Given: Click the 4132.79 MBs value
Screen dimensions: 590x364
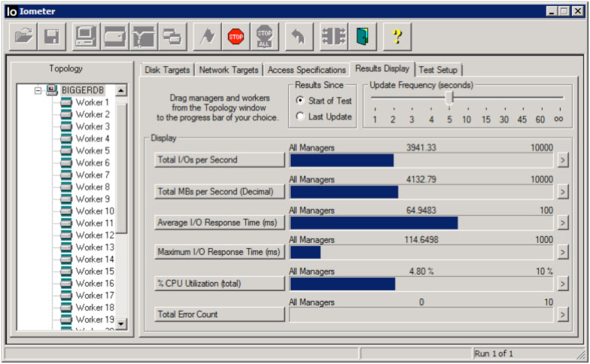Looking at the screenshot, I should 421,179.
